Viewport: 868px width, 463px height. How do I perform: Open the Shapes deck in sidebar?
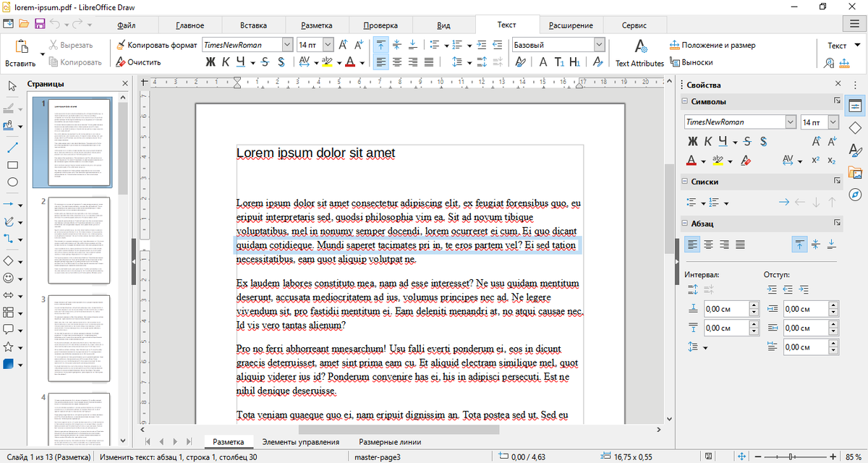pos(855,128)
